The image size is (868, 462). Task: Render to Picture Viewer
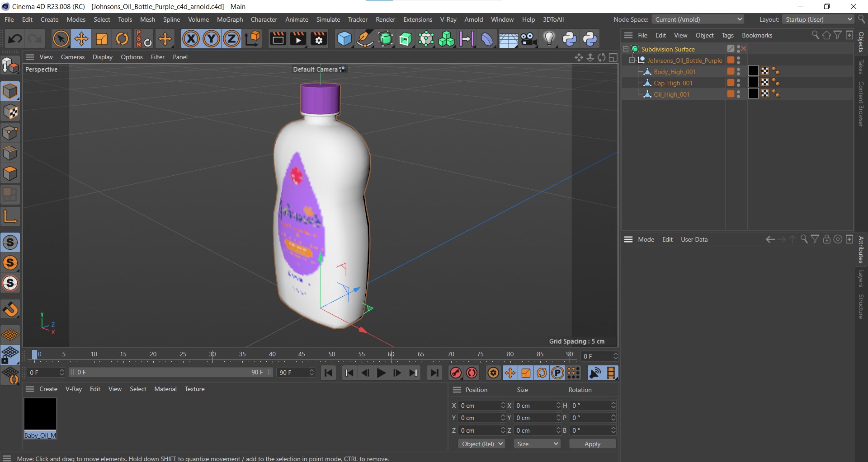coord(298,39)
